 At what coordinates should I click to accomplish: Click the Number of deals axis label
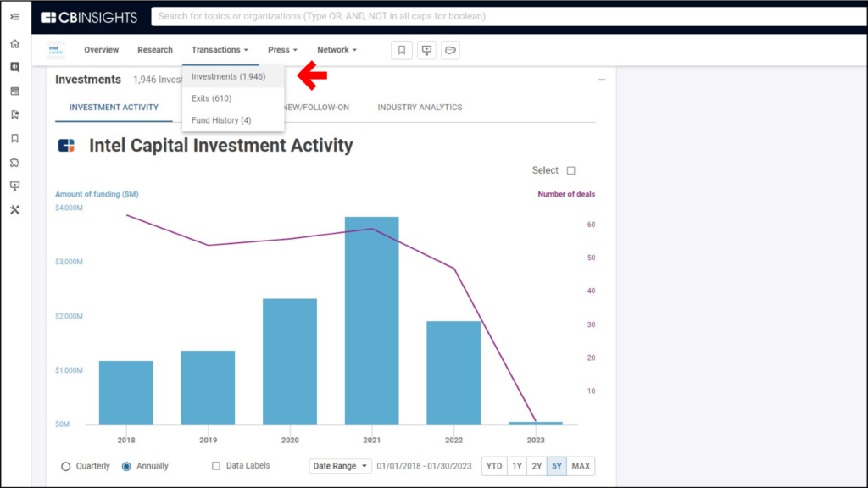pos(566,194)
